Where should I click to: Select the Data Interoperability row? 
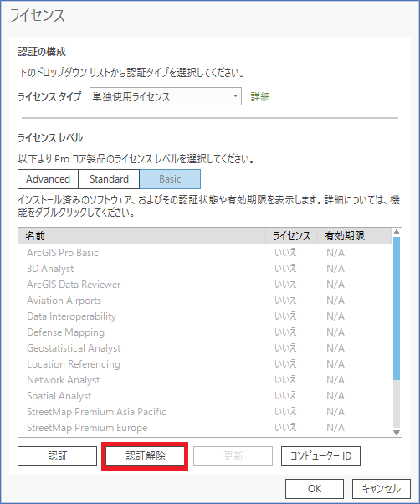[205, 316]
